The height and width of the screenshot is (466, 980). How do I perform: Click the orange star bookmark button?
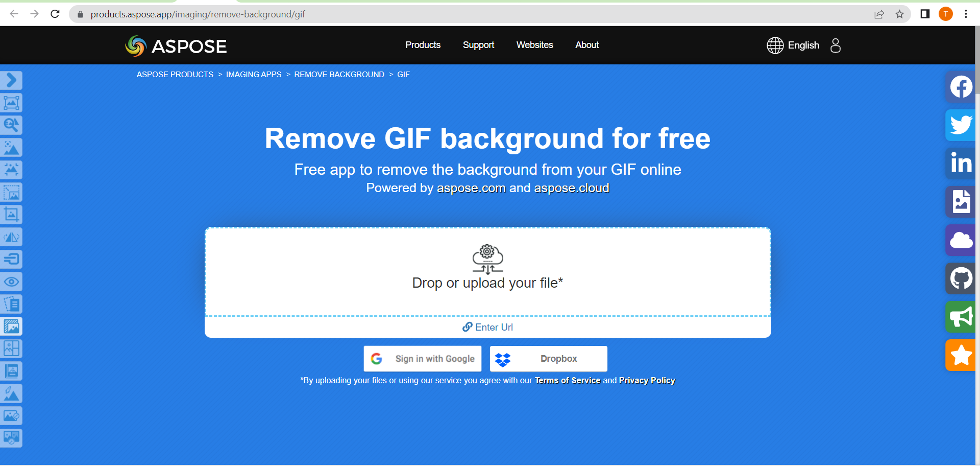(961, 355)
